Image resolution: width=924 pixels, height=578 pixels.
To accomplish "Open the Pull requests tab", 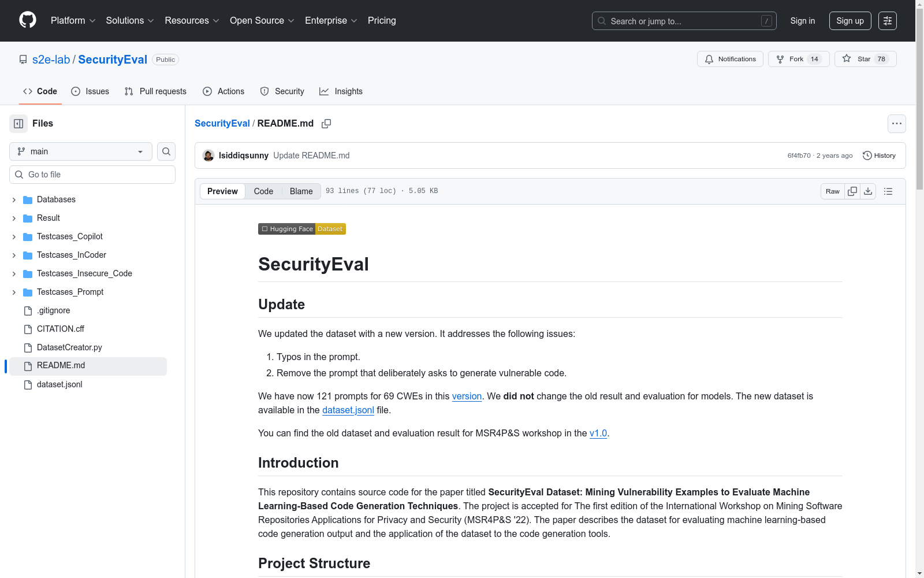I will (156, 91).
